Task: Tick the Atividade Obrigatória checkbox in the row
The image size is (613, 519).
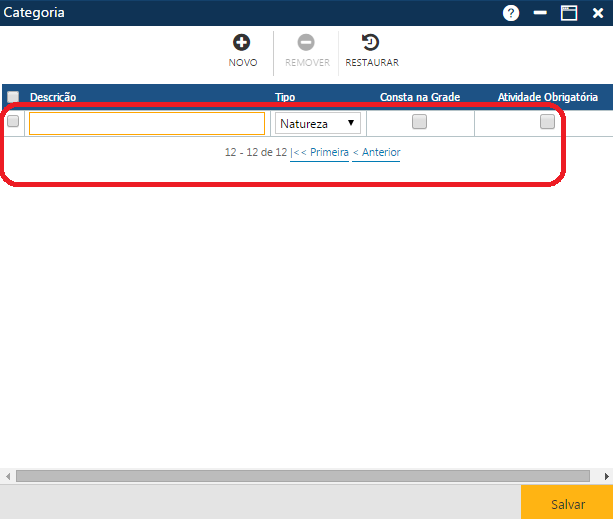Action: pyautogui.click(x=547, y=122)
